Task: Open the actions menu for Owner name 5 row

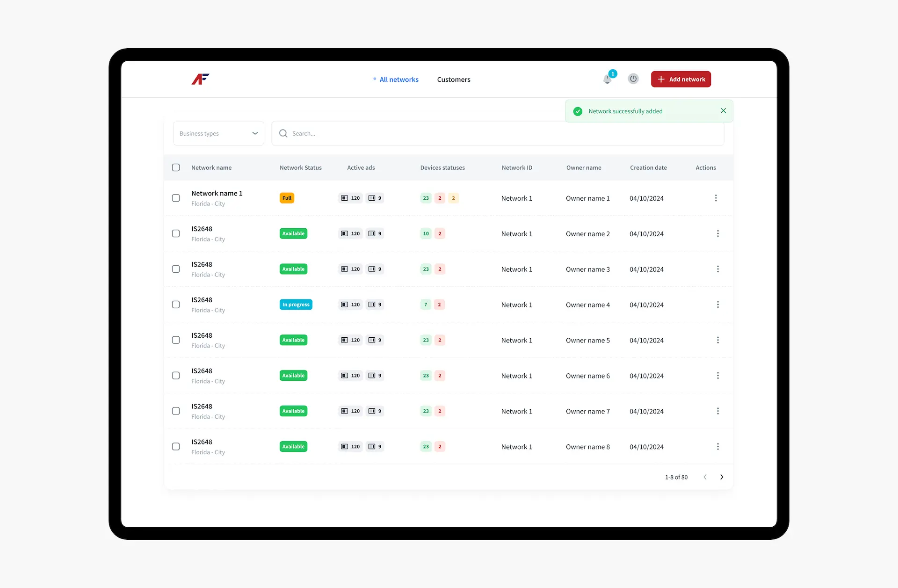Action: 718,340
